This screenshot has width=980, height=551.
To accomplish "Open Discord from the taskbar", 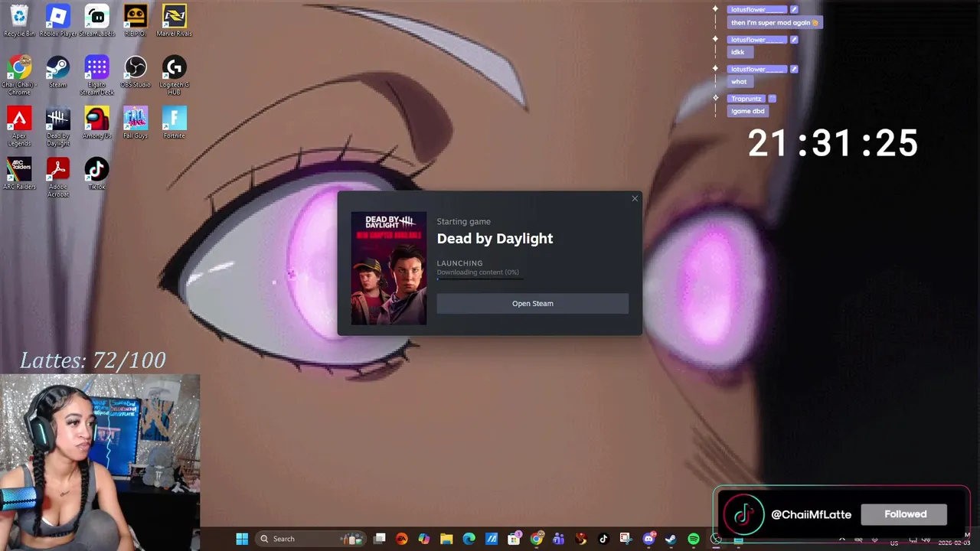I will coord(648,539).
